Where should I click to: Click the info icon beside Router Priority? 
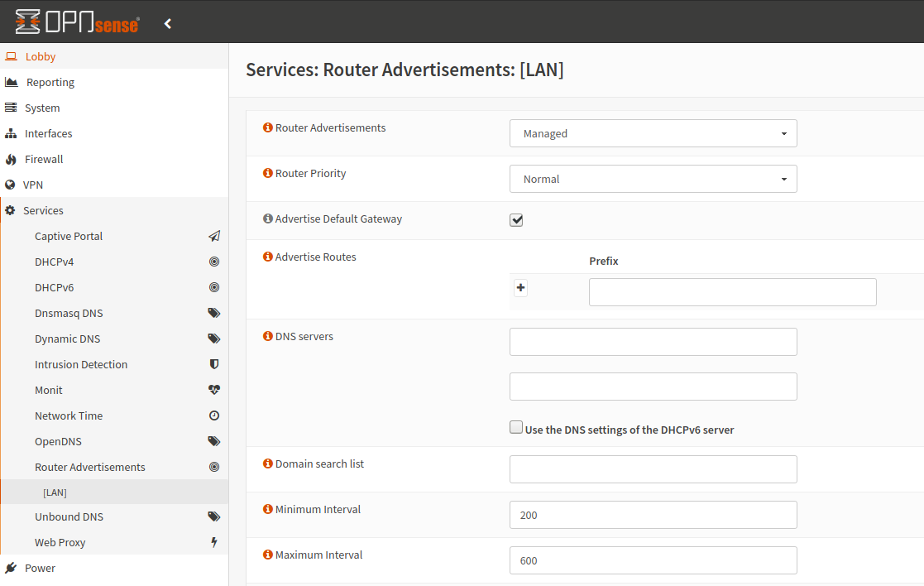[267, 173]
